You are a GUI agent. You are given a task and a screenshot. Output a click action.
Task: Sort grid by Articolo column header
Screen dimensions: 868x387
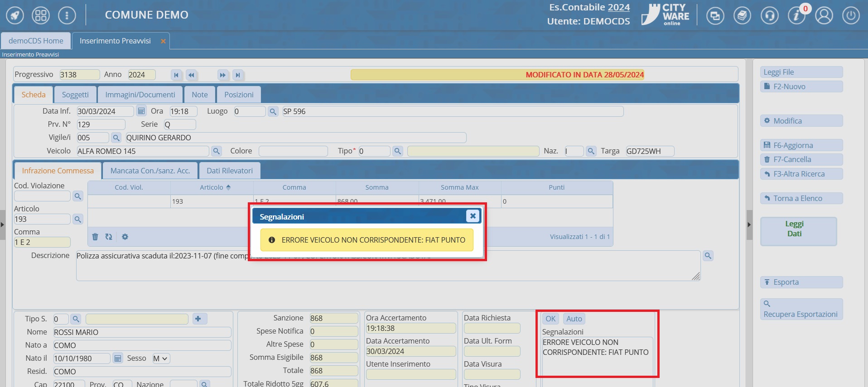click(212, 187)
